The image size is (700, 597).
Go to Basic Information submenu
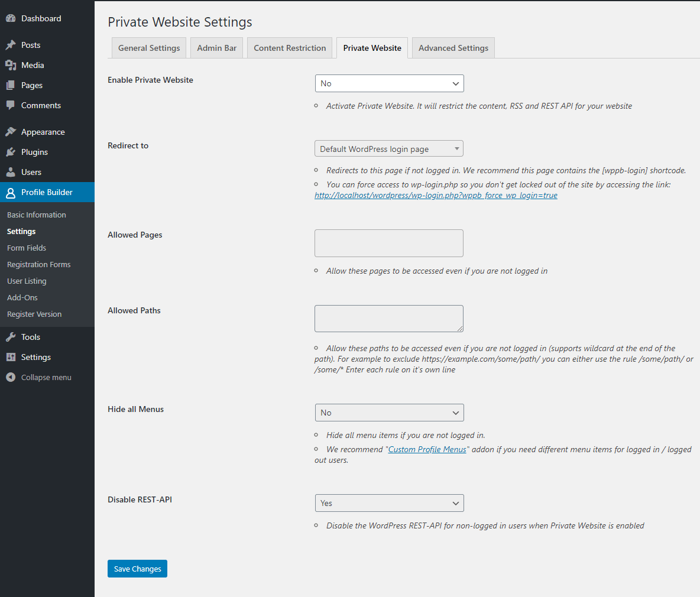click(37, 215)
